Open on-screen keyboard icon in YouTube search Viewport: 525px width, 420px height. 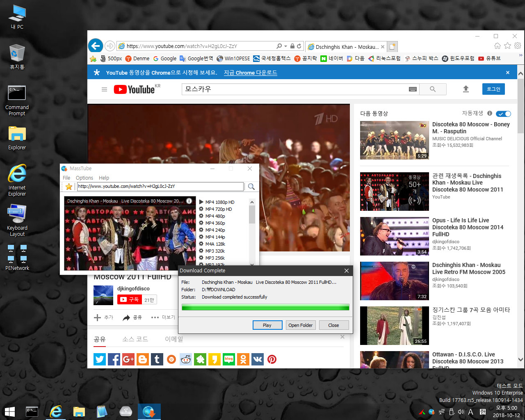413,89
